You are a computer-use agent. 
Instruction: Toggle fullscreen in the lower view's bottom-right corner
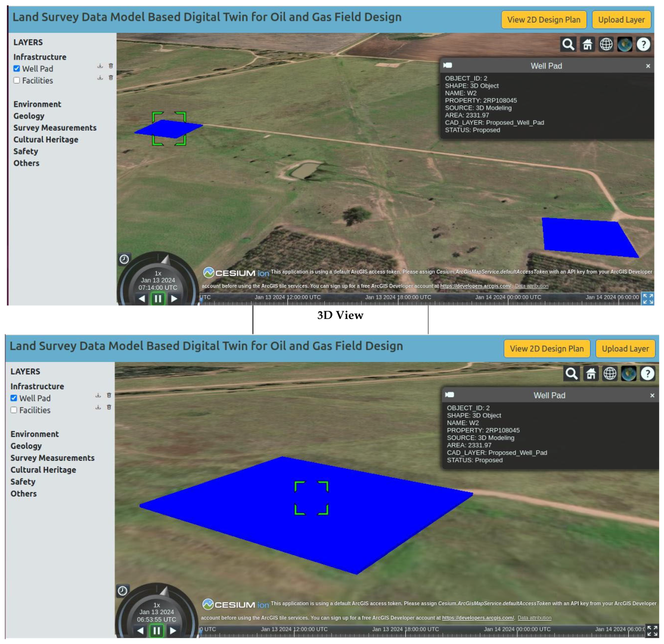[x=652, y=630]
